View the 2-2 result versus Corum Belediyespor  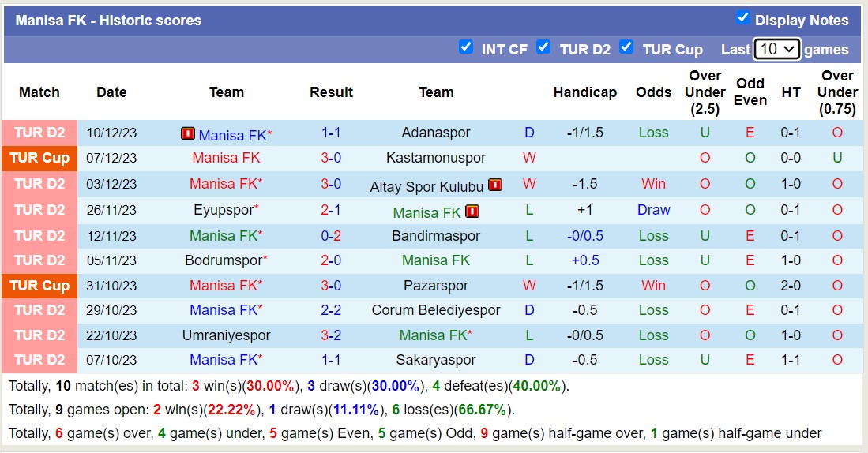tap(331, 310)
